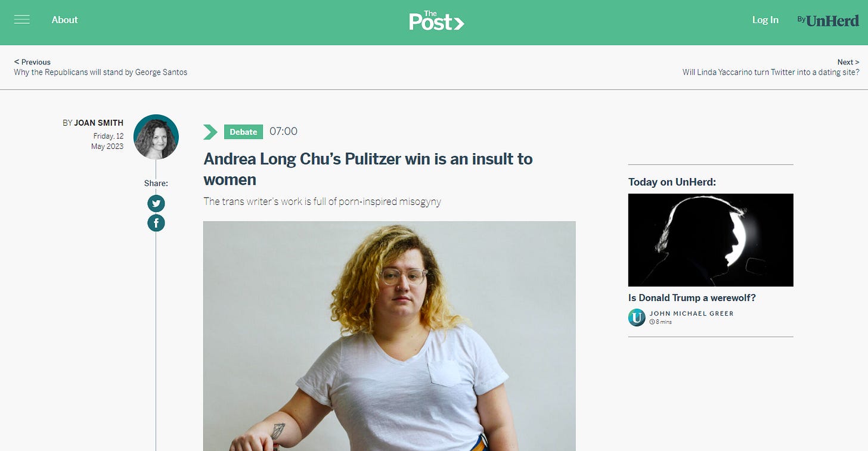This screenshot has width=868, height=451.
Task: Click the Trump silhouette thumbnail
Action: coord(711,240)
